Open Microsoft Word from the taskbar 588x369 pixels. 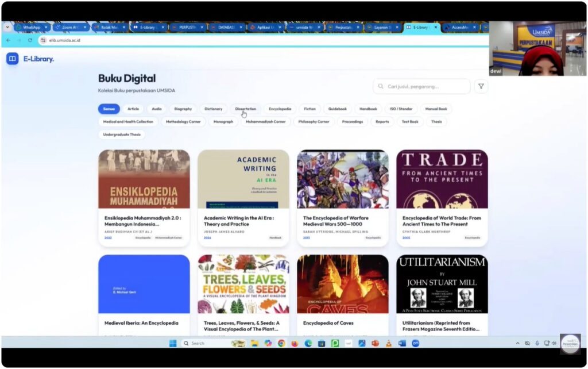(x=402, y=343)
